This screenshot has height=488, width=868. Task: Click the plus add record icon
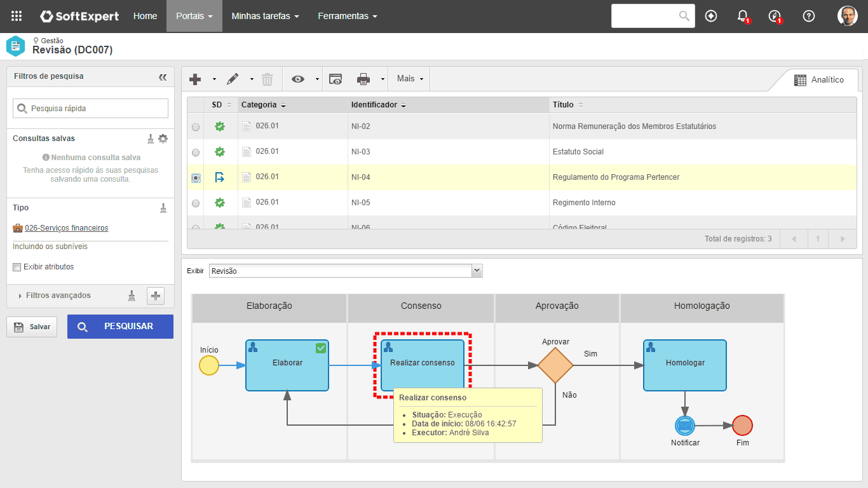coord(196,79)
